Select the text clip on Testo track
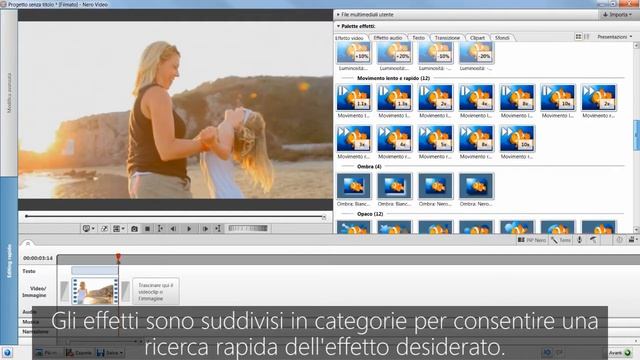 click(95, 270)
